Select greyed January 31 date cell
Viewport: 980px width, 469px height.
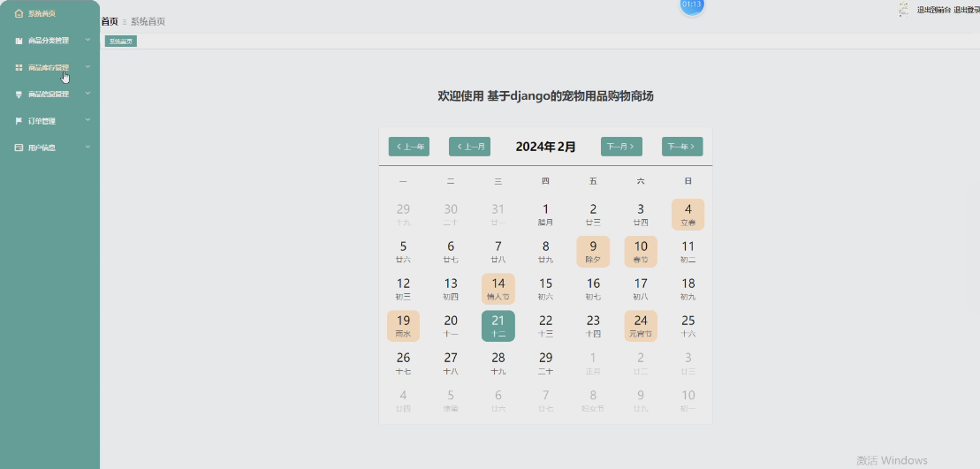click(498, 215)
